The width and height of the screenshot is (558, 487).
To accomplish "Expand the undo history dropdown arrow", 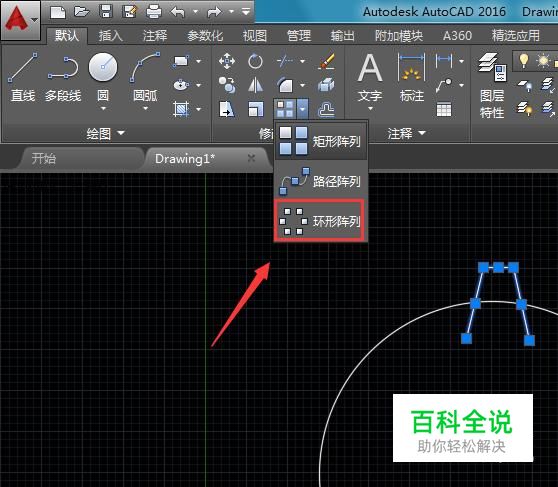I will pyautogui.click(x=195, y=12).
